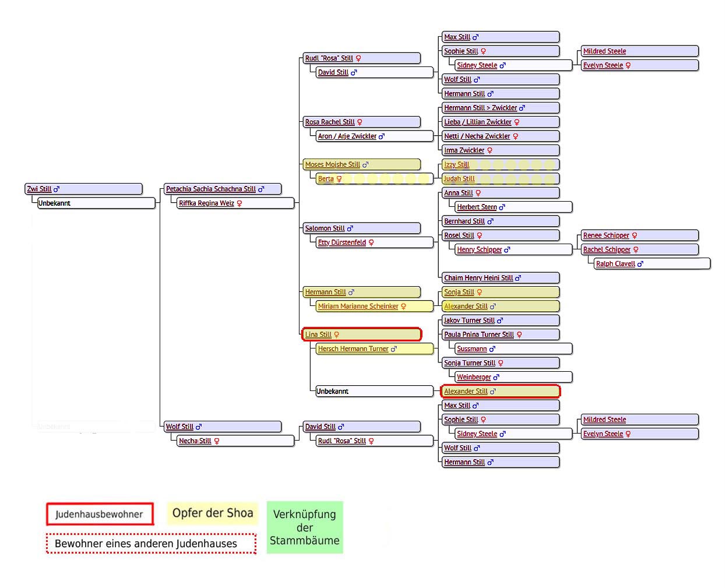Select Etty Dürstenfeld's name
The image size is (726, 588).
pos(342,242)
